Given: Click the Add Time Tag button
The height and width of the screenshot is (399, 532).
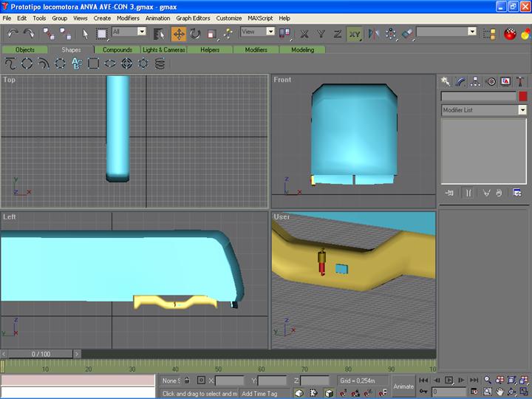Looking at the screenshot, I should coord(259,393).
